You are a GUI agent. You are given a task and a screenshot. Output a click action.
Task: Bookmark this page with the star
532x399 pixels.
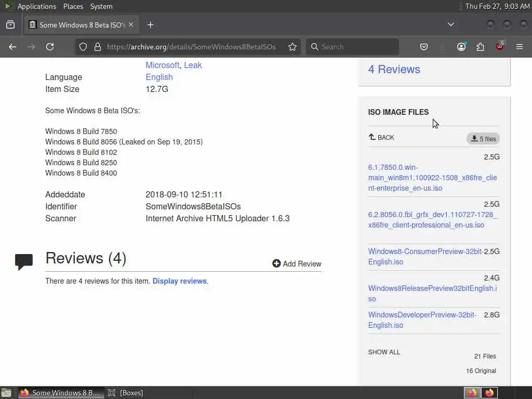[292, 47]
